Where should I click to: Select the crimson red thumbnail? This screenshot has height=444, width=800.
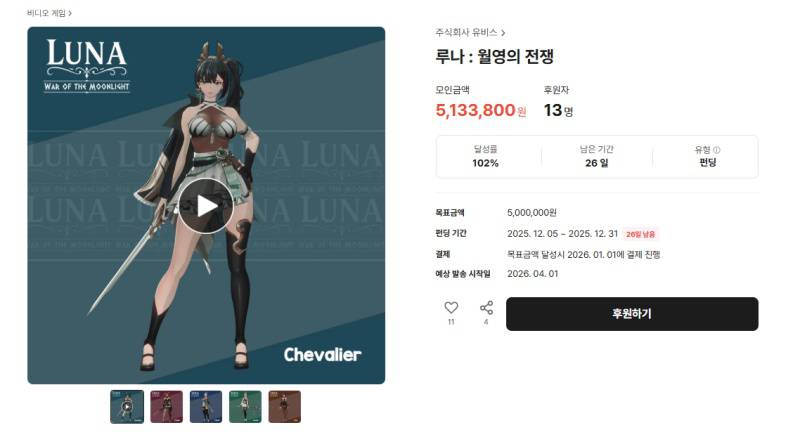click(x=166, y=407)
